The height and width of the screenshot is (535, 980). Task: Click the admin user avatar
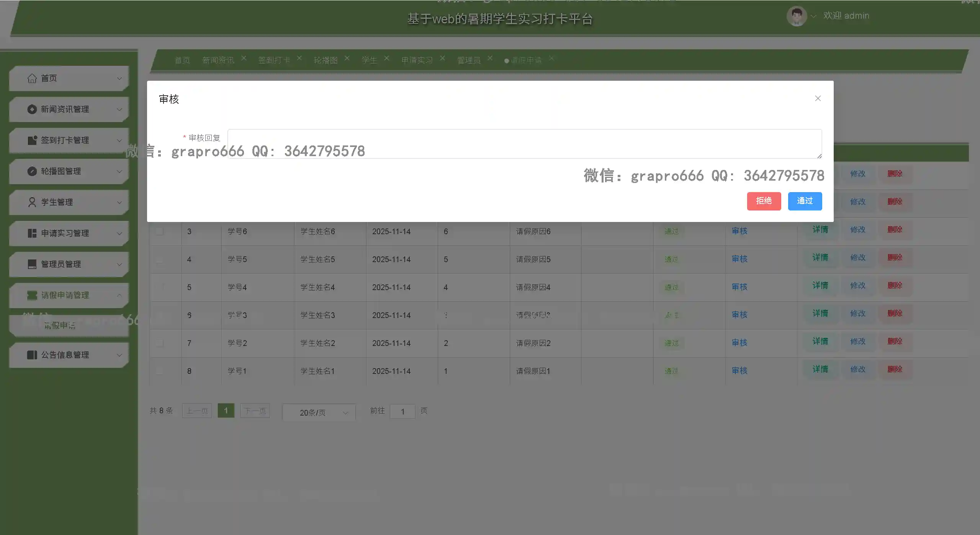(797, 16)
